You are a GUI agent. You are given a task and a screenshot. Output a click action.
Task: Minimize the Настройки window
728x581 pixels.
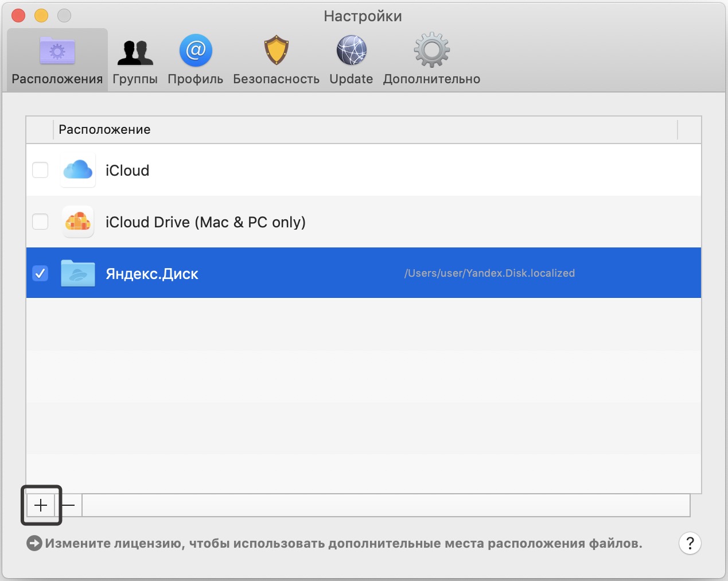(x=41, y=16)
